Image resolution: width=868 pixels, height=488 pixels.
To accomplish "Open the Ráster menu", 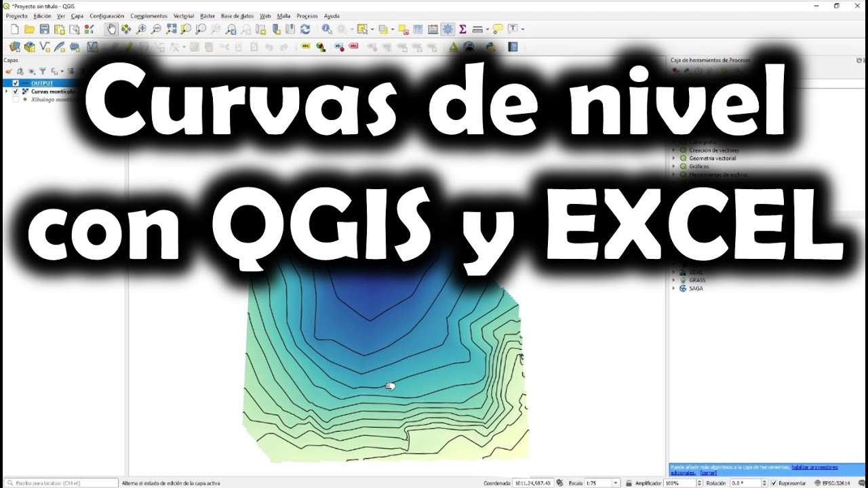I will click(208, 16).
